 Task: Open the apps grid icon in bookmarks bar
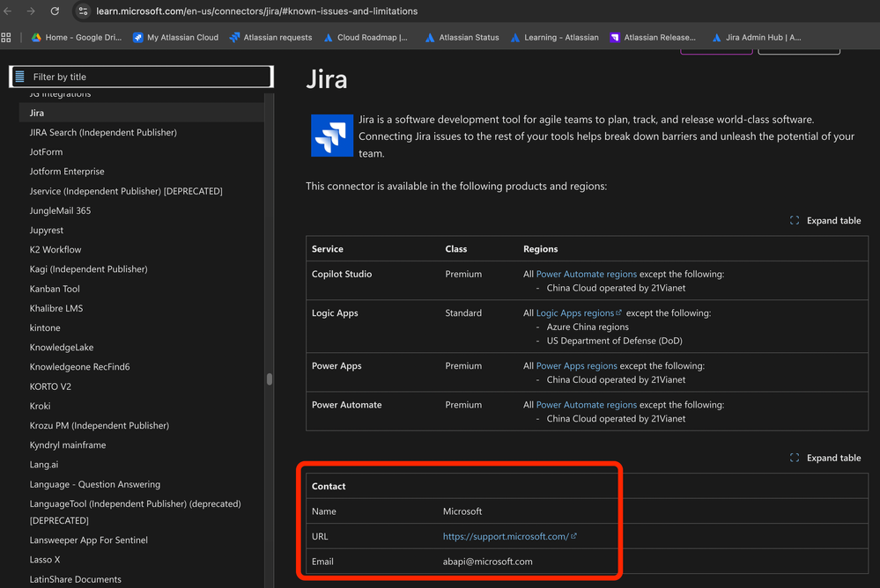click(x=6, y=38)
